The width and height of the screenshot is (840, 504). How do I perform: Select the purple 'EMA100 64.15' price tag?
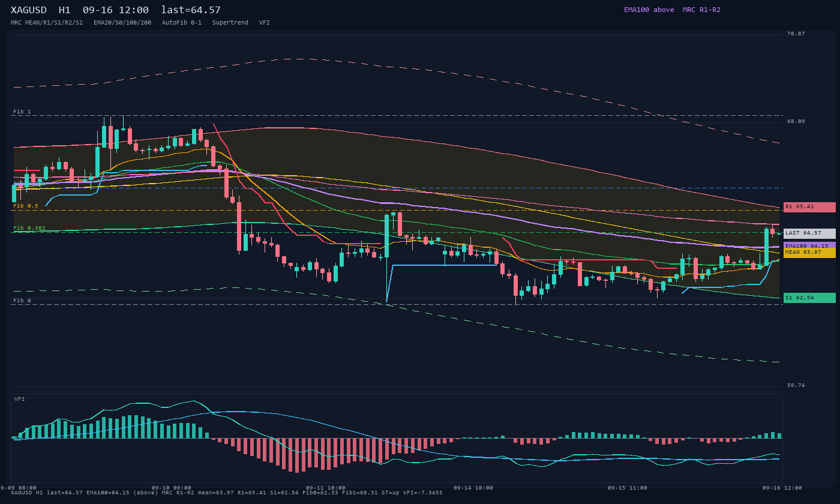pyautogui.click(x=809, y=245)
